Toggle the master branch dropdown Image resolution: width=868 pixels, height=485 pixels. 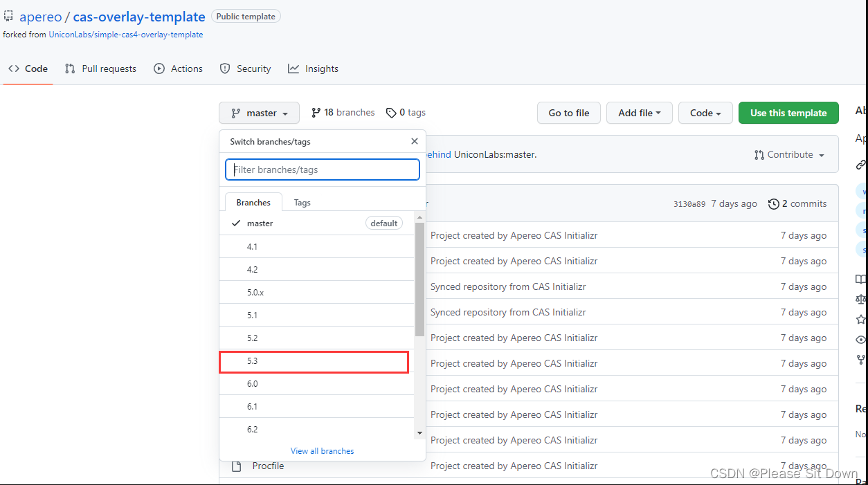pos(260,113)
